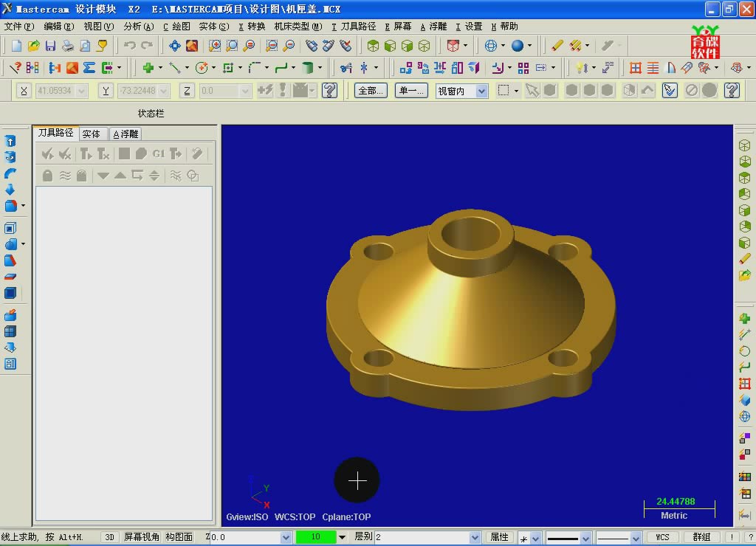Click the Z depth input field in status bar
Image resolution: width=756 pixels, height=546 pixels.
tap(245, 537)
